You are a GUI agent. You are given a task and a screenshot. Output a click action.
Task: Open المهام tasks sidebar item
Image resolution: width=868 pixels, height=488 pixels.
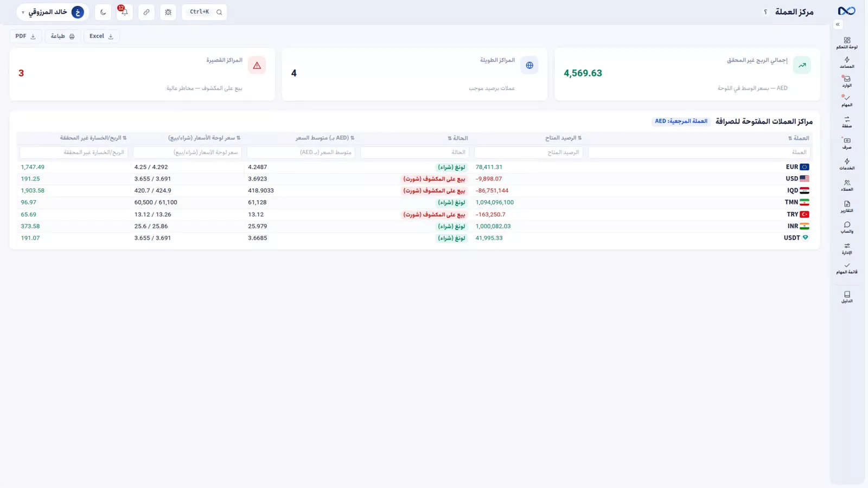(x=847, y=101)
